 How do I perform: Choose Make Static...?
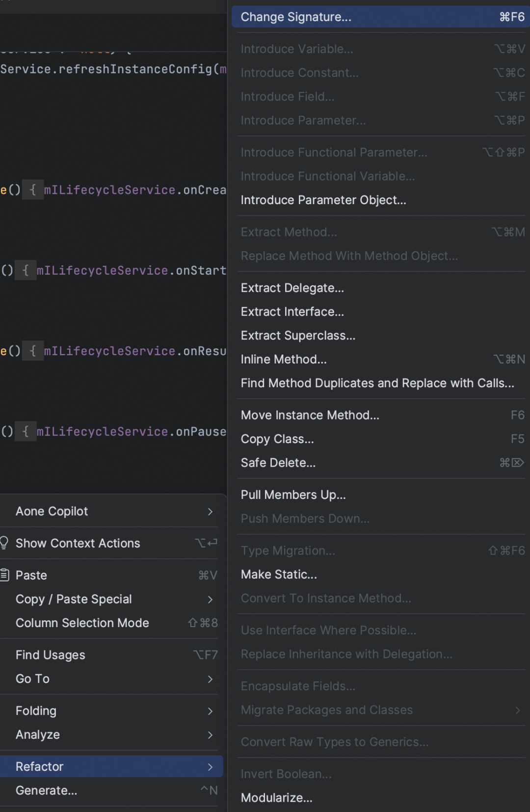coord(381,575)
